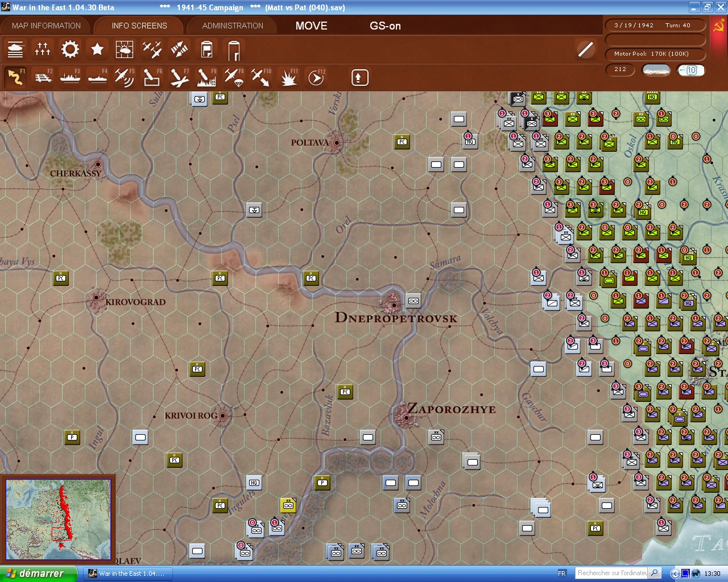Select Bomb City mode (F8)
Screen dimensions: 728x582
tap(206, 77)
